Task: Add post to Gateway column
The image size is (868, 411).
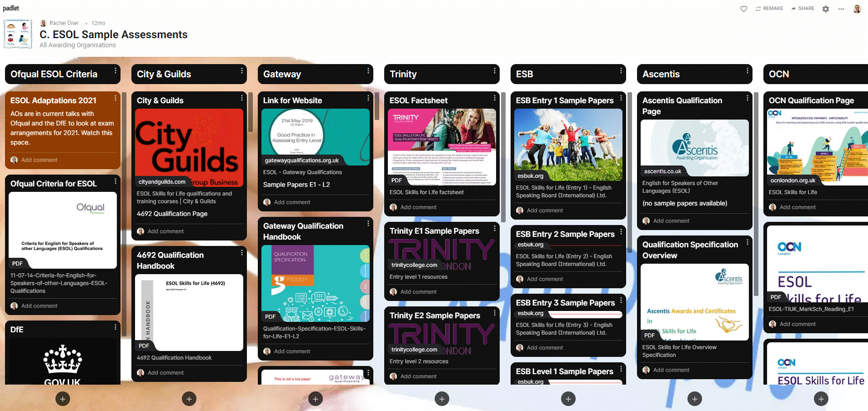Action: [x=316, y=399]
